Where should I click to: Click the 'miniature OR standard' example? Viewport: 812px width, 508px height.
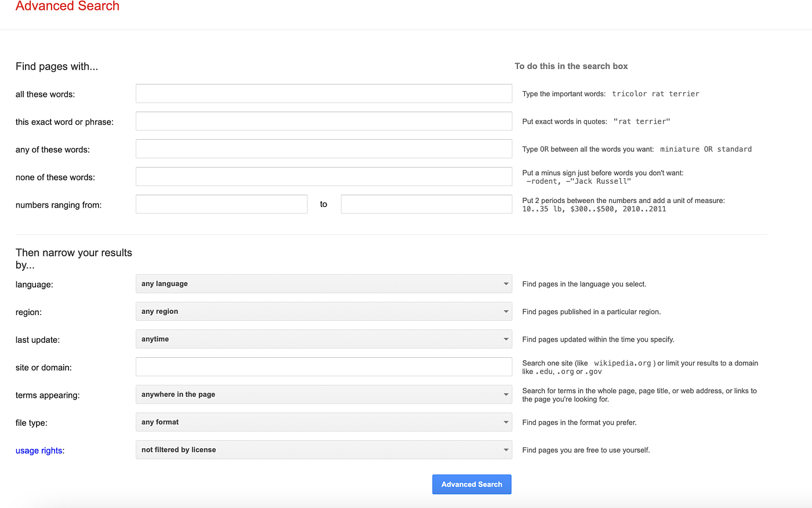[706, 150]
